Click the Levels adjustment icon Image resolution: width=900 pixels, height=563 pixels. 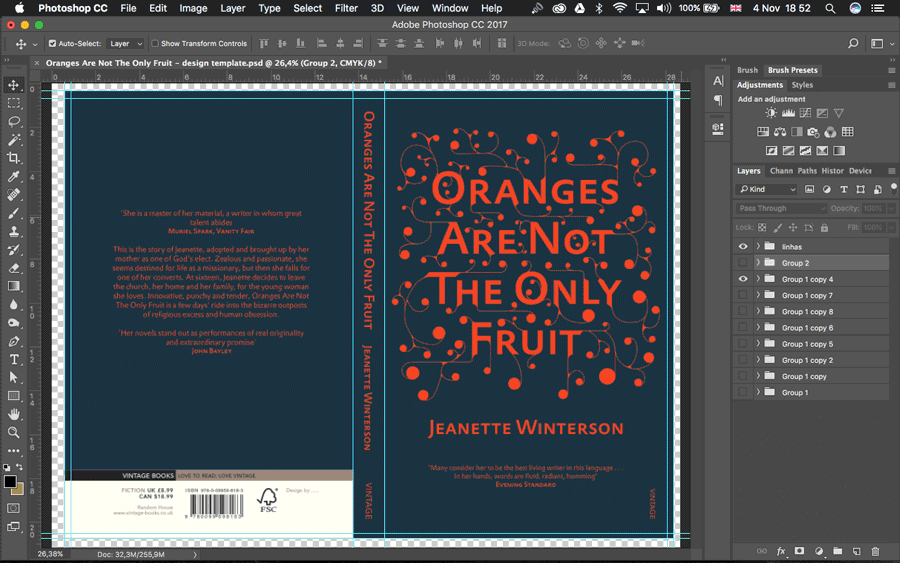click(x=788, y=113)
